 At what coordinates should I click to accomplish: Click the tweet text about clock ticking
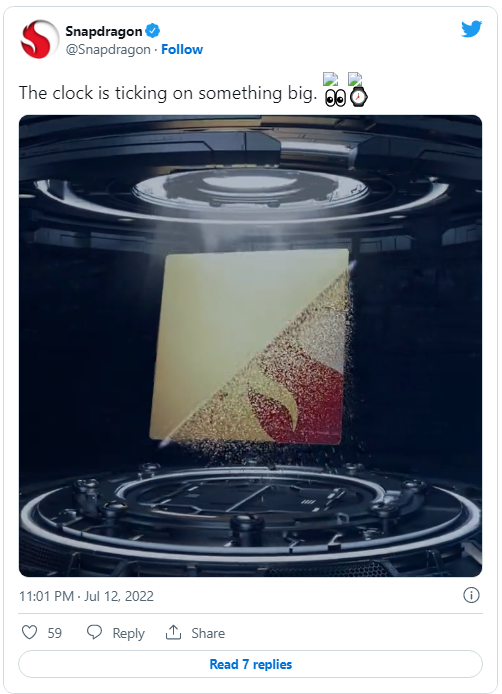[x=168, y=93]
